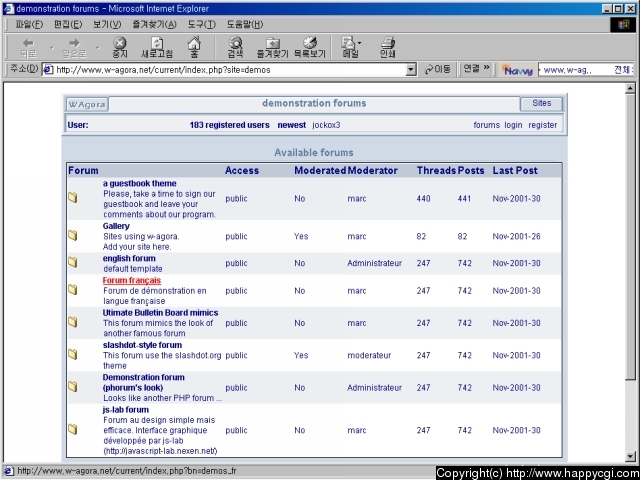Open the 'slashdot-style forum' link
Screen dimensions: 640x480
coord(142,345)
